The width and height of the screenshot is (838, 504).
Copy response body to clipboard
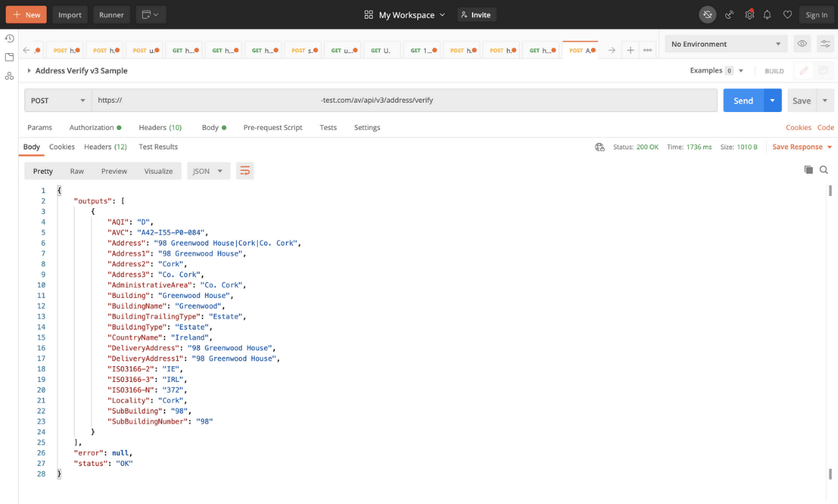(808, 170)
